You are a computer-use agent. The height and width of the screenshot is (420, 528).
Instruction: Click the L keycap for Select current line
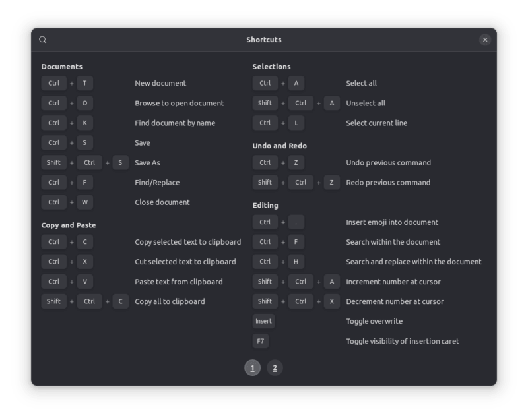[x=296, y=123]
